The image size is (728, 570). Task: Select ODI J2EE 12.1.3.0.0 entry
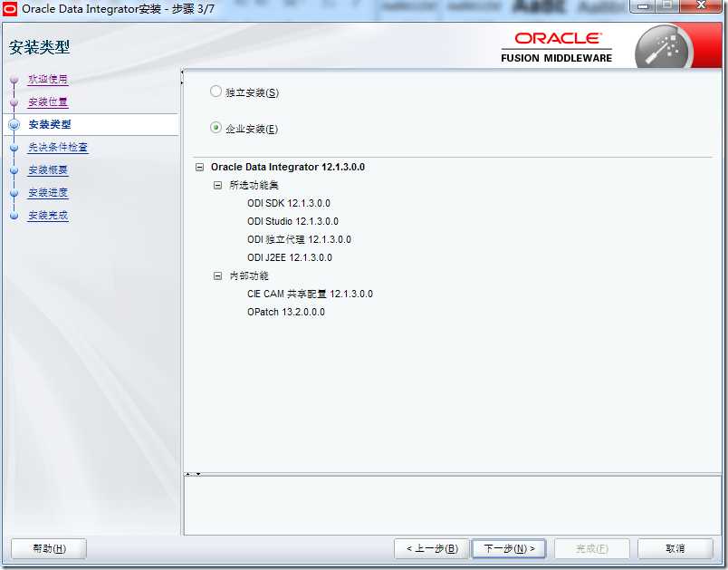click(x=289, y=258)
